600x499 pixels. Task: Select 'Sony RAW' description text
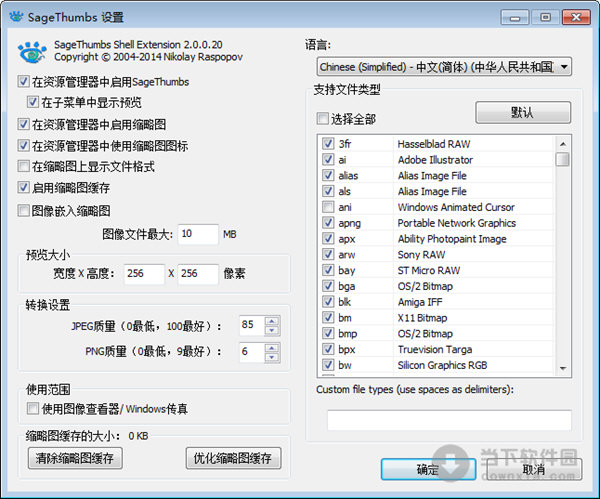point(421,254)
